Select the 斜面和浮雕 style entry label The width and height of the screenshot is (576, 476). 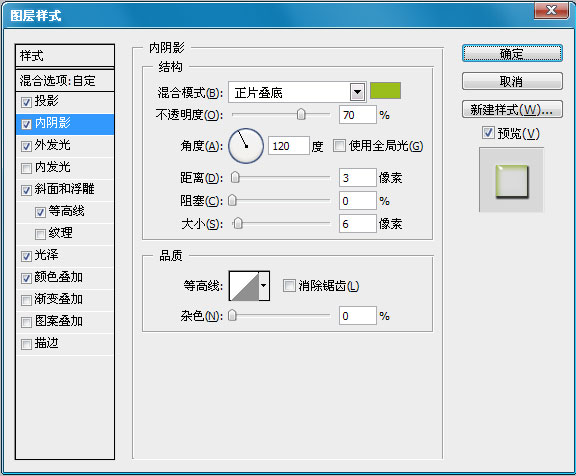point(65,189)
